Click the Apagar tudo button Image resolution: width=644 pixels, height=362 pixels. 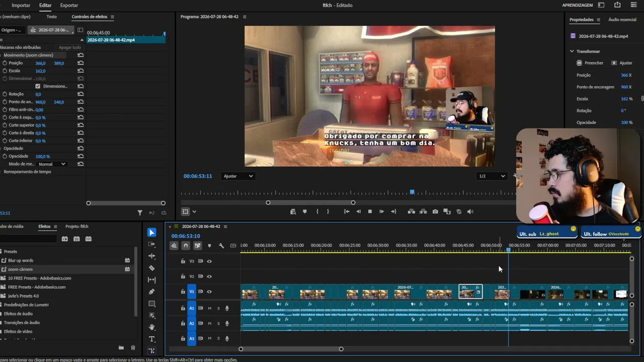tap(70, 47)
